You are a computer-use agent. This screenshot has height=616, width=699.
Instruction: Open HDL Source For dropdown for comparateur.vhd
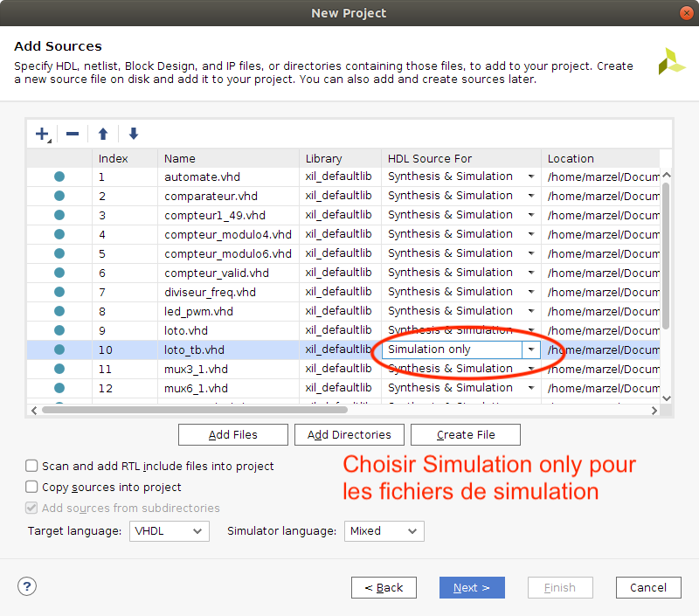[531, 196]
